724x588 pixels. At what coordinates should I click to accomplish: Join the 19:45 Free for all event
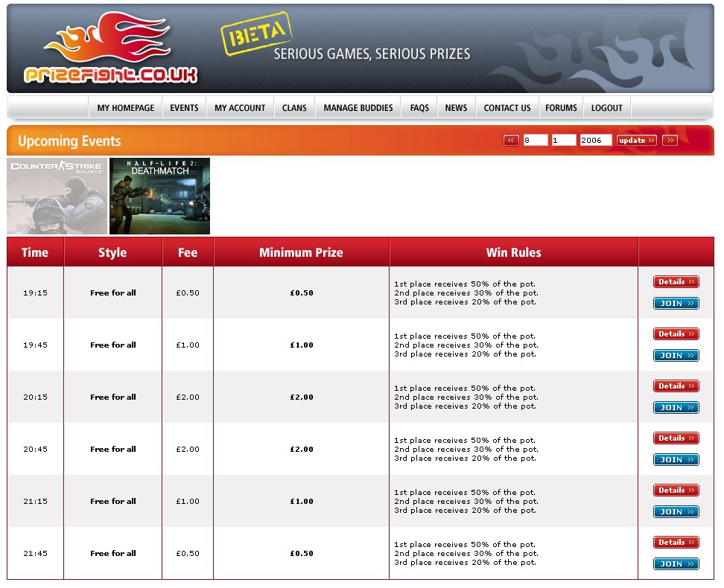coord(676,356)
